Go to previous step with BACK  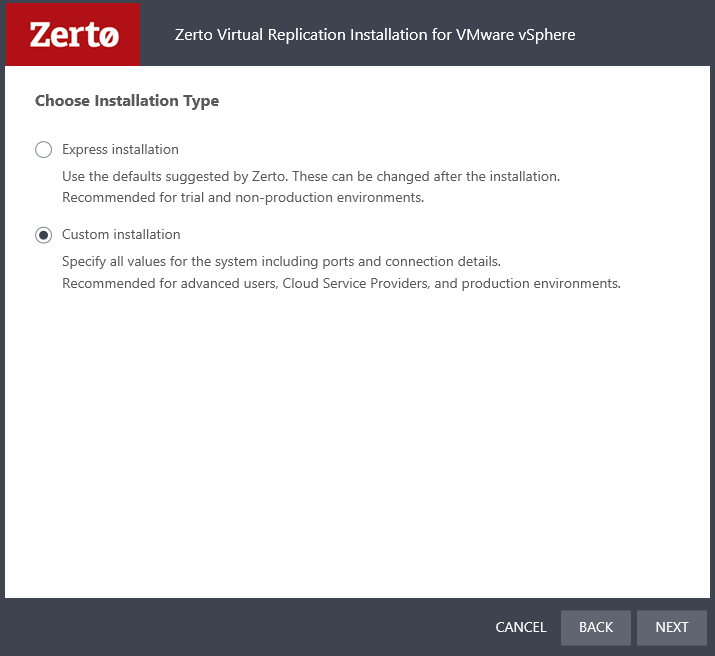(x=595, y=627)
